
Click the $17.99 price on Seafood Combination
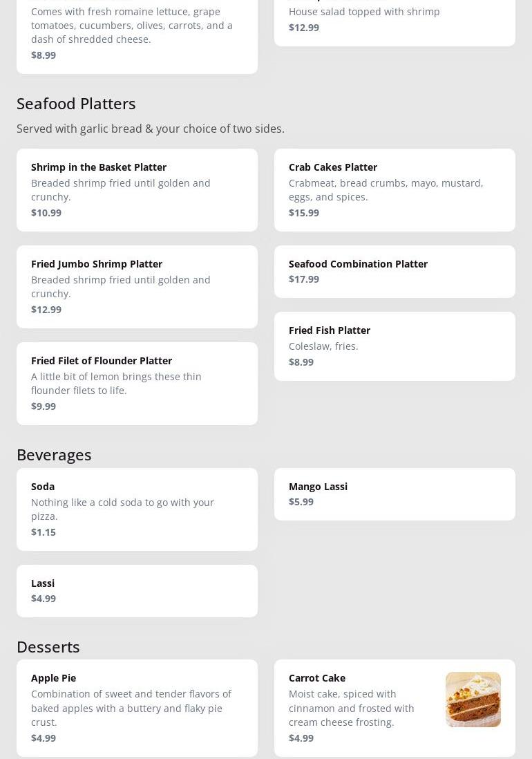[x=304, y=279]
